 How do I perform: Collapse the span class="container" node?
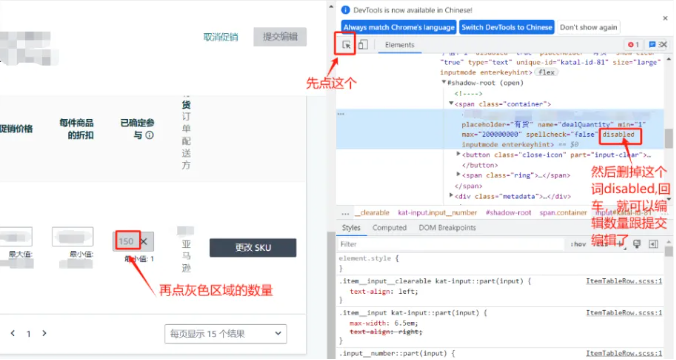(x=451, y=103)
